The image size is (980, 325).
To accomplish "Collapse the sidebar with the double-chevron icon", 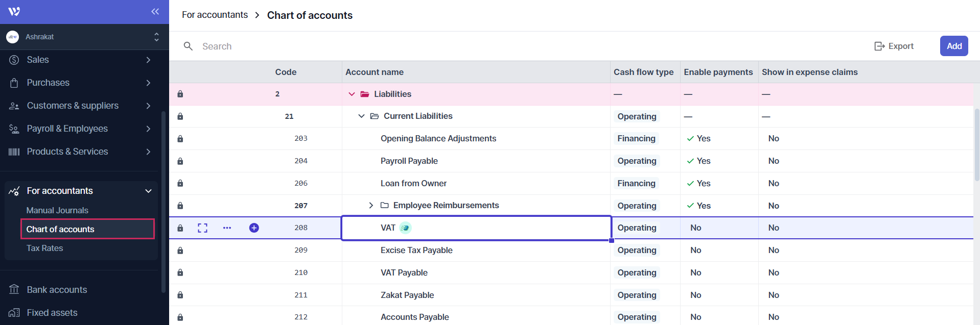I will click(x=155, y=12).
